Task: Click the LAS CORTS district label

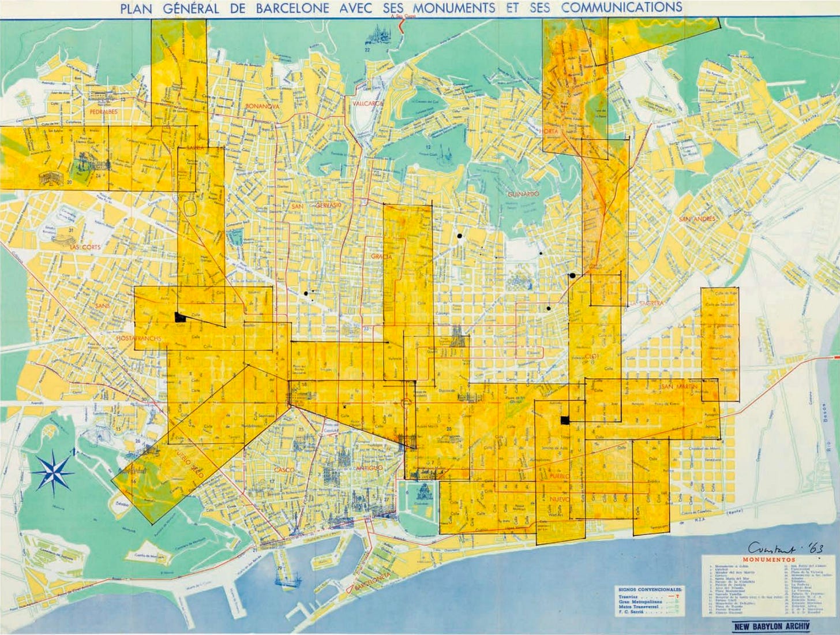Action: click(86, 246)
